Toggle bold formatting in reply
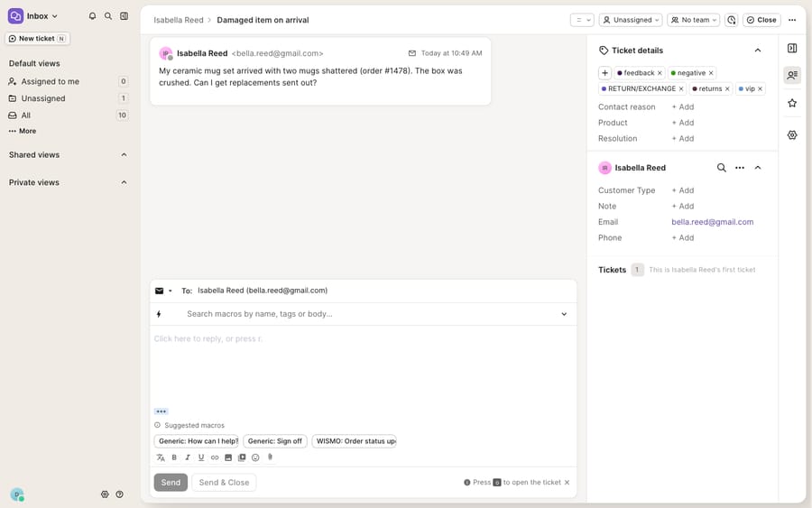The width and height of the screenshot is (812, 508). (174, 457)
